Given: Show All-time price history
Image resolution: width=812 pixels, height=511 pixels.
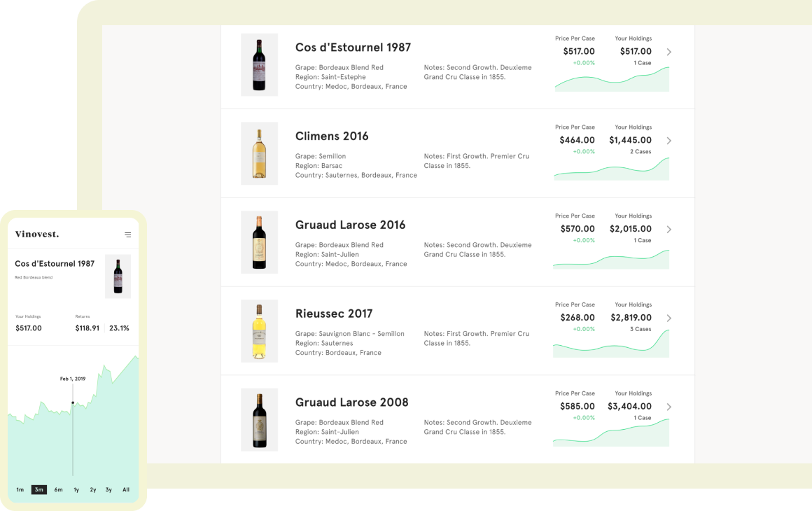Looking at the screenshot, I should 126,490.
